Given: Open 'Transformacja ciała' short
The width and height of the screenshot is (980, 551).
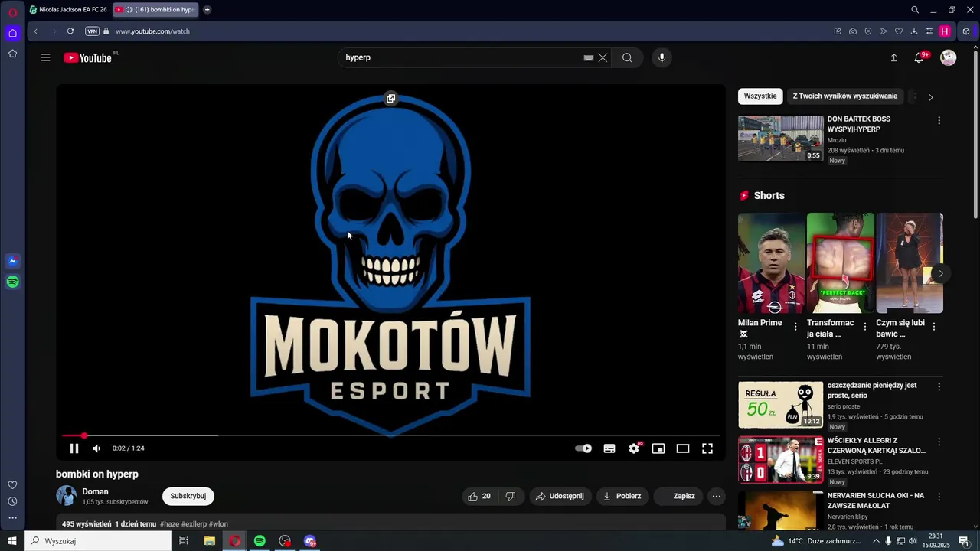Looking at the screenshot, I should click(841, 263).
